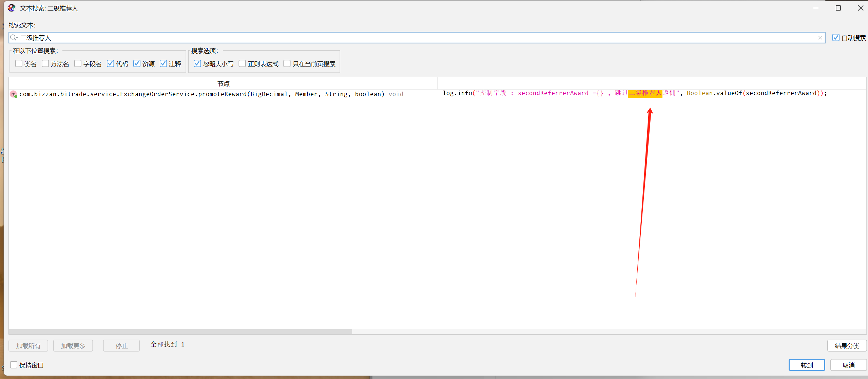This screenshot has width=868, height=379.
Task: Enable the 方法名 search checkbox
Action: [45, 64]
